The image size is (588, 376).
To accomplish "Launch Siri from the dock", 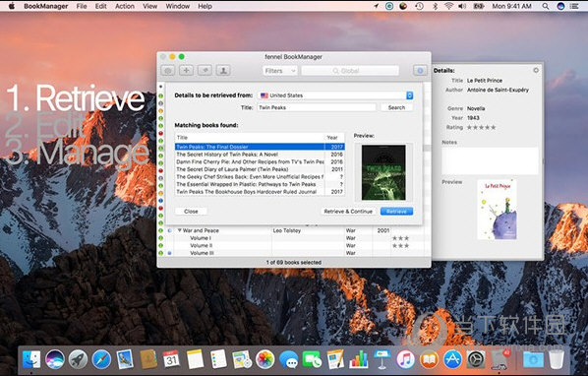I will point(55,359).
